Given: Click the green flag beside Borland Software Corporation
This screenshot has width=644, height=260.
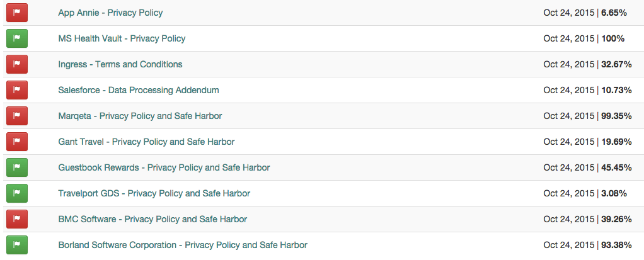Looking at the screenshot, I should pyautogui.click(x=17, y=245).
